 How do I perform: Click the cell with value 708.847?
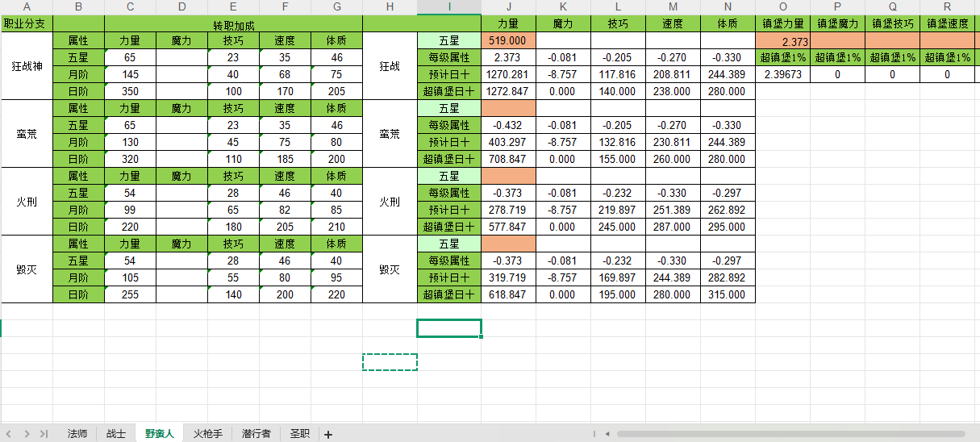tap(508, 159)
